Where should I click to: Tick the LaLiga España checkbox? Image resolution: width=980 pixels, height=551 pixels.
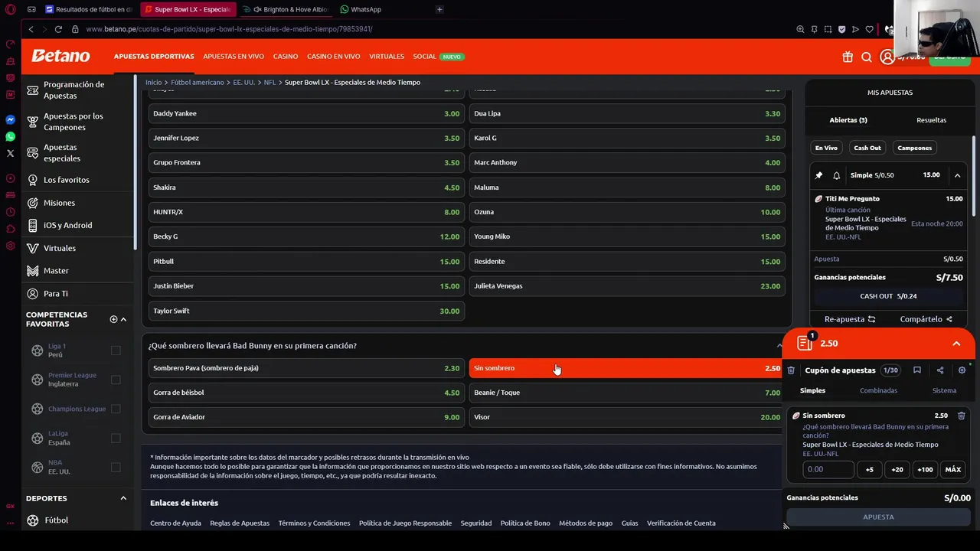(116, 438)
